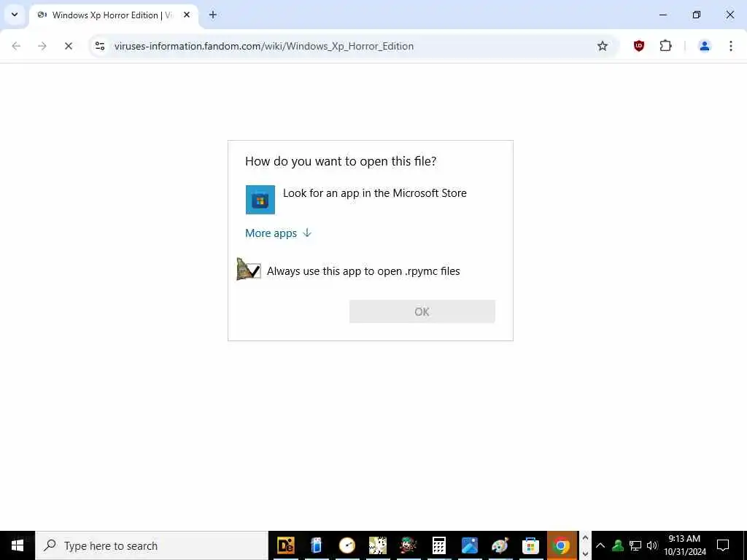Go forward to the next page
This screenshot has width=747, height=560.
pyautogui.click(x=42, y=46)
